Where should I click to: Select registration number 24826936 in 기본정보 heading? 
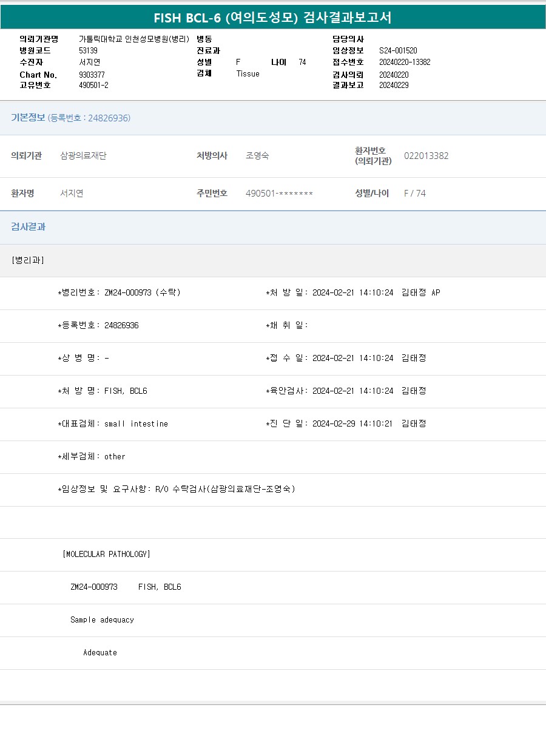109,118
